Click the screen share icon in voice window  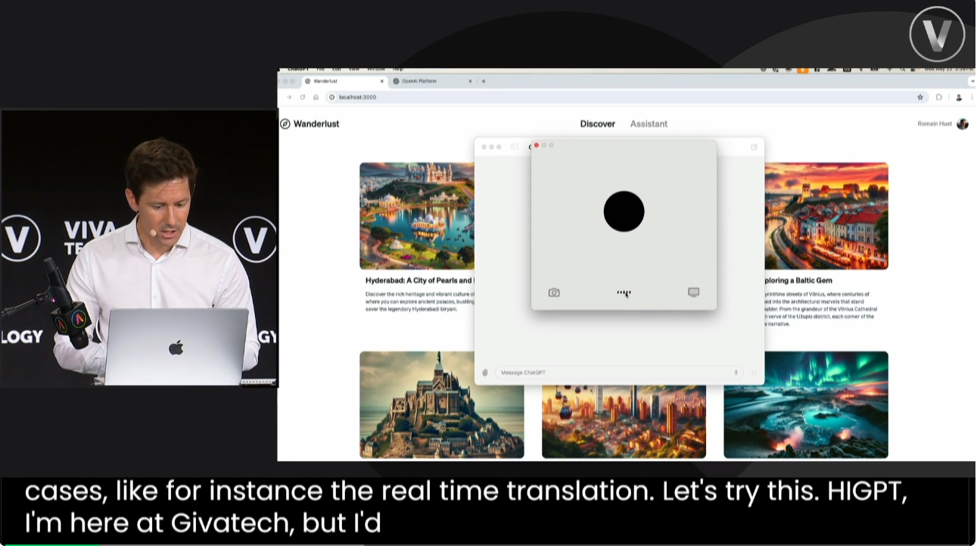click(693, 292)
